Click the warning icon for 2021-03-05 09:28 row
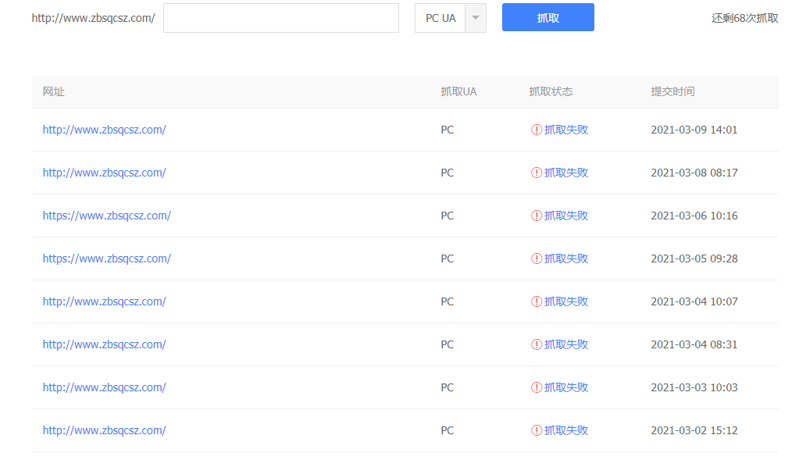Image resolution: width=799 pixels, height=460 pixels. click(536, 259)
